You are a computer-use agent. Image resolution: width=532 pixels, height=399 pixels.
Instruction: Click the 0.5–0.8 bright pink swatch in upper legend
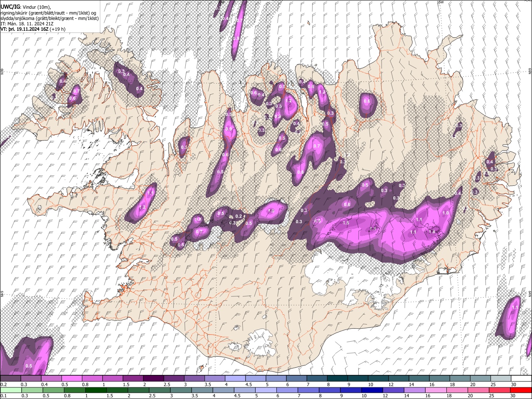(x=71, y=379)
